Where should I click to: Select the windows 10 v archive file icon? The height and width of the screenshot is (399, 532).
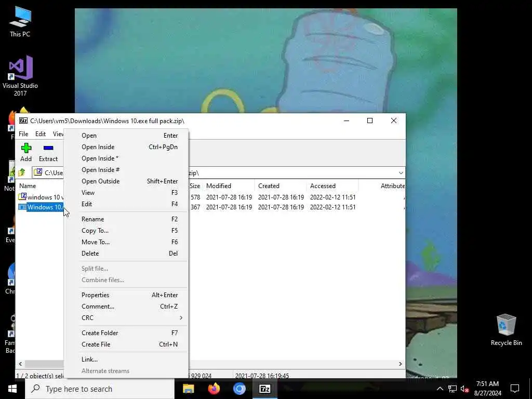coord(22,196)
